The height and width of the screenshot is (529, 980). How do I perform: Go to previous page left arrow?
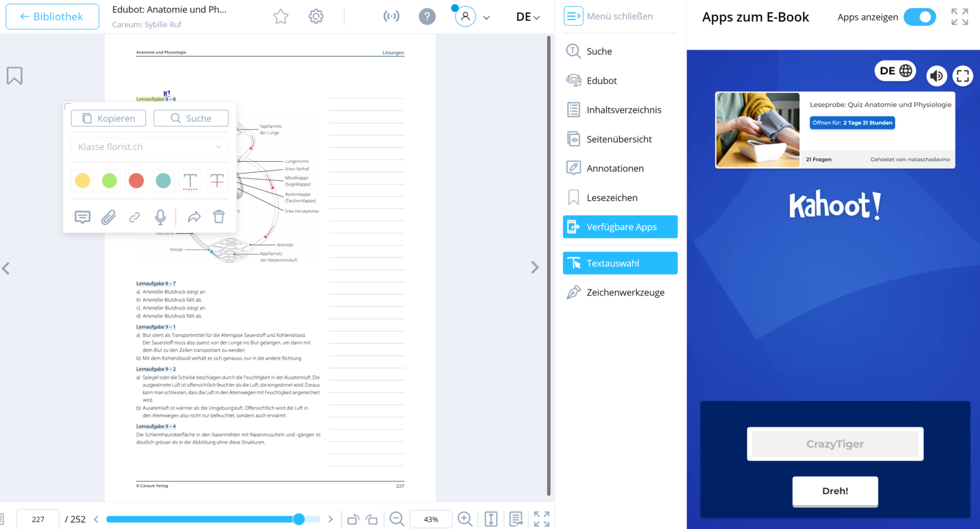[6, 268]
